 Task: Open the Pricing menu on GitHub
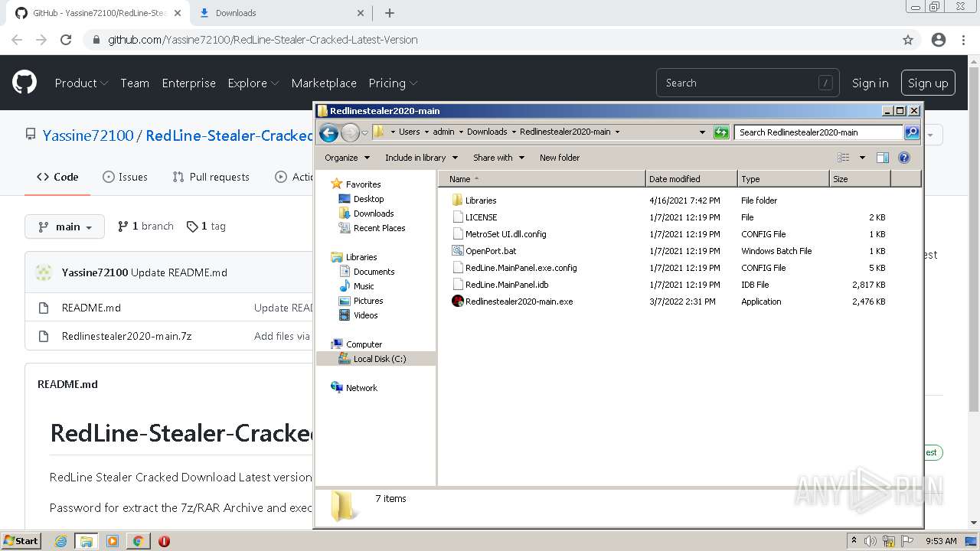tap(393, 83)
